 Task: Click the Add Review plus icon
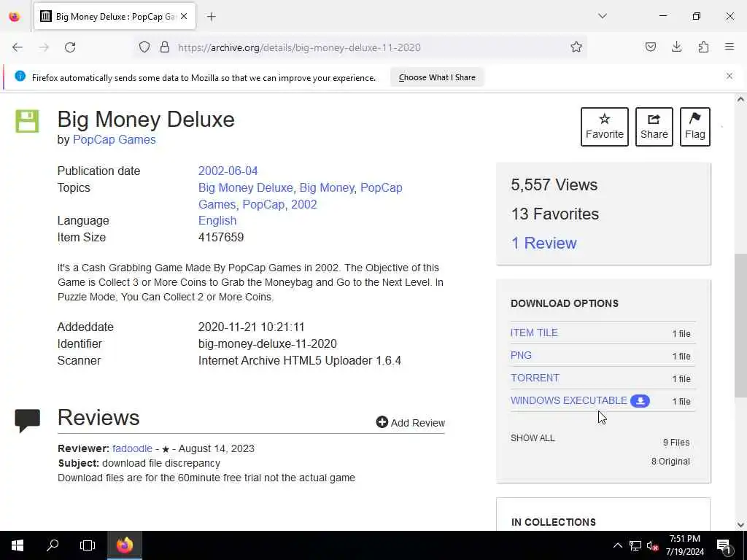point(382,422)
